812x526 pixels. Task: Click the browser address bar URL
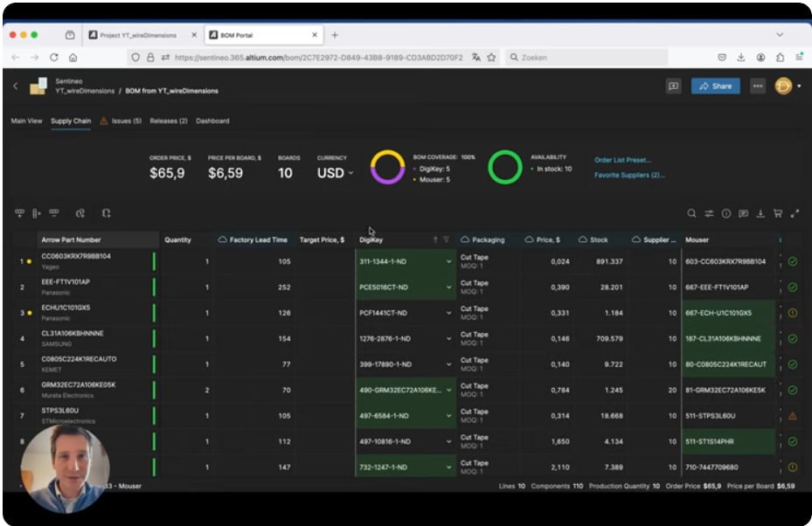(x=318, y=58)
